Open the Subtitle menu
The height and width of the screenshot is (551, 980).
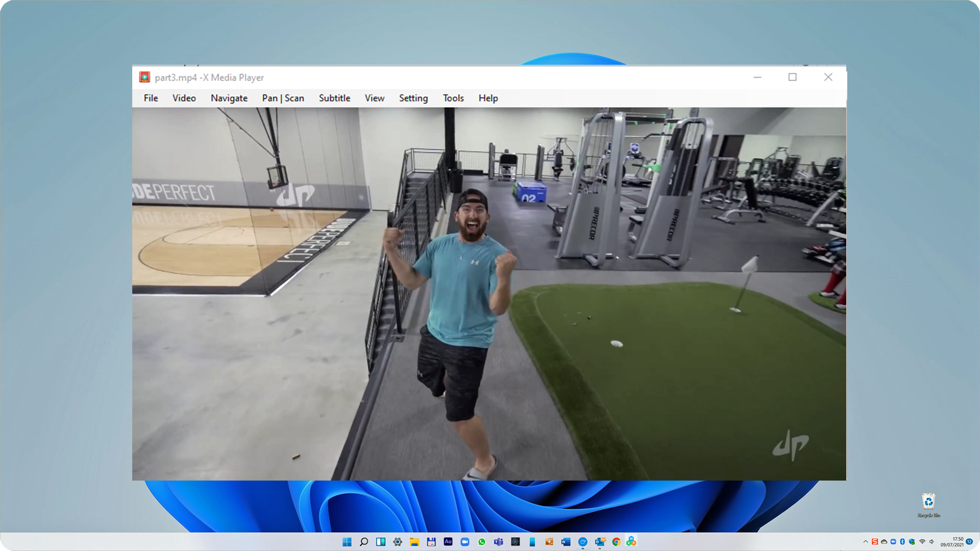(334, 98)
